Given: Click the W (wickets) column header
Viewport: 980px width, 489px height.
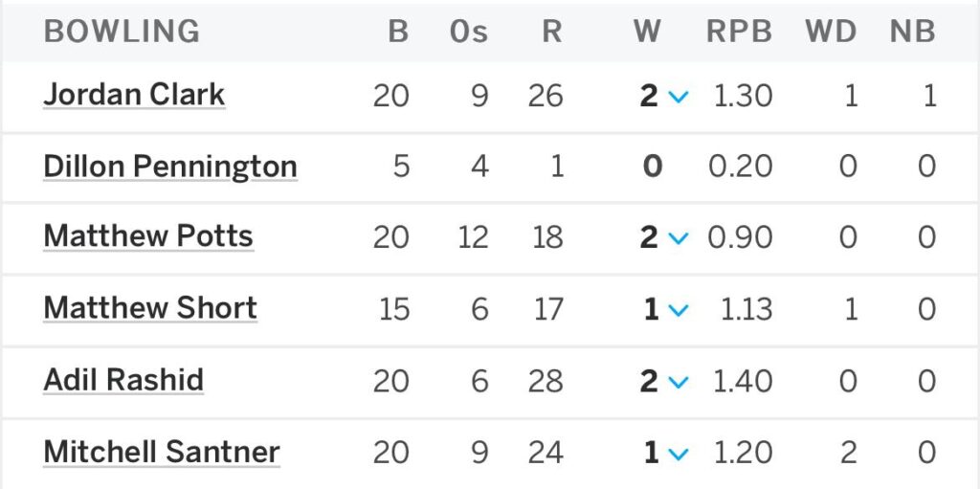Looking at the screenshot, I should coord(647,32).
